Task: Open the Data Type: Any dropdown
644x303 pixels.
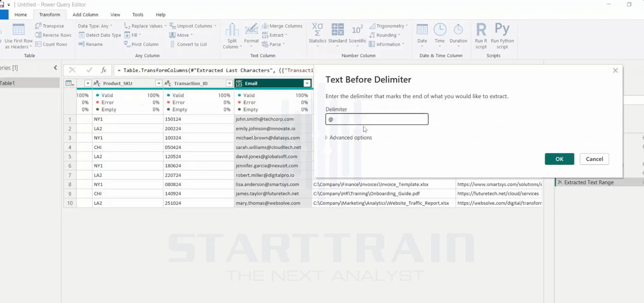Action: (95, 26)
